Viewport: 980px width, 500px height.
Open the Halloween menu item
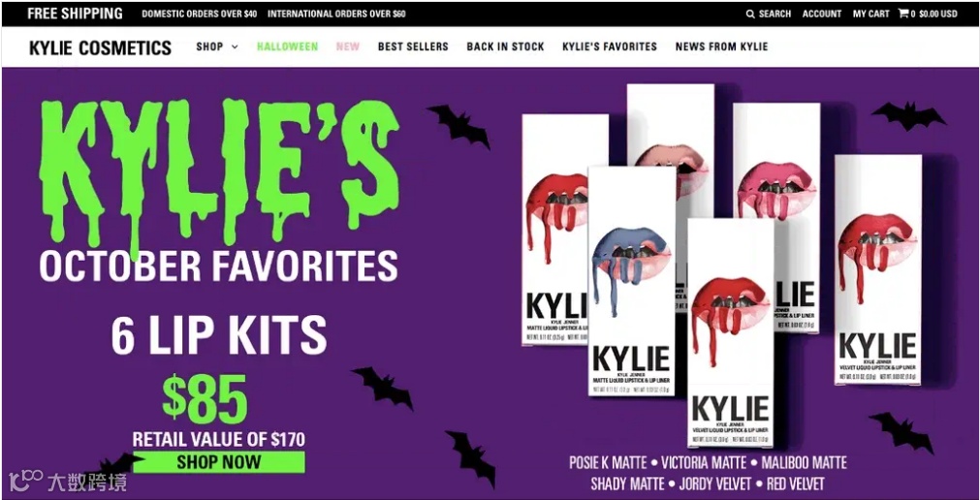[288, 47]
